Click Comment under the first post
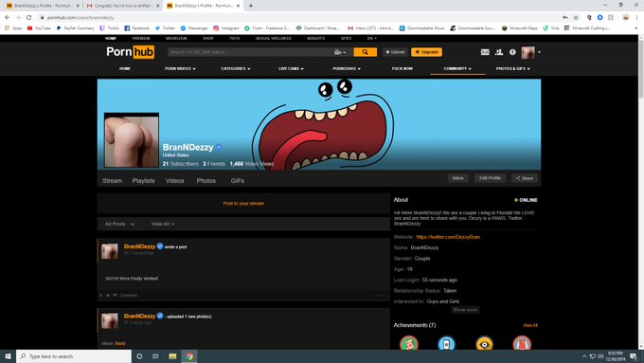 (129, 295)
